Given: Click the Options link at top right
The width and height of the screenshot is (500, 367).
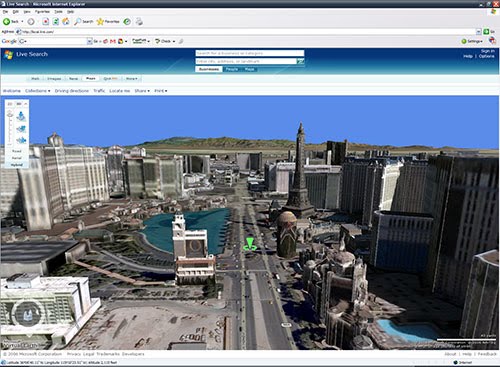Looking at the screenshot, I should (x=487, y=56).
